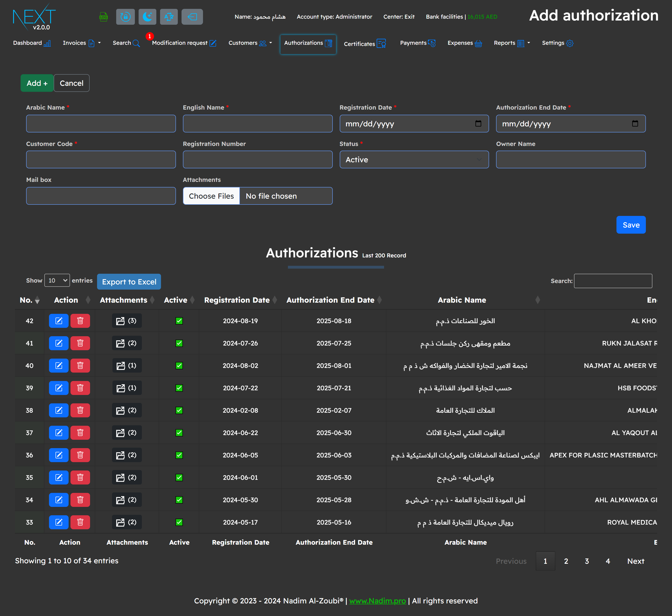This screenshot has height=616, width=672.
Task: Expand the Status dropdown showing Active
Action: coord(414,160)
